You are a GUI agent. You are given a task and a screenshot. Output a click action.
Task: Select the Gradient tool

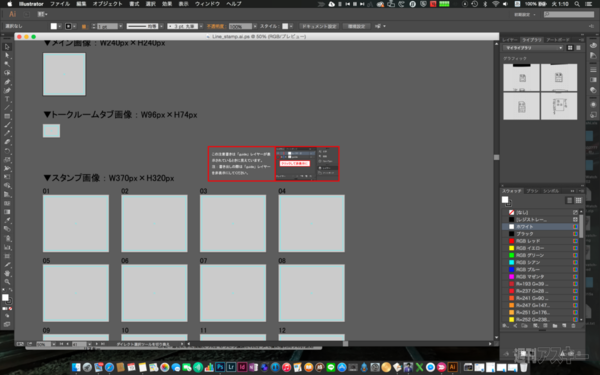coord(7,212)
